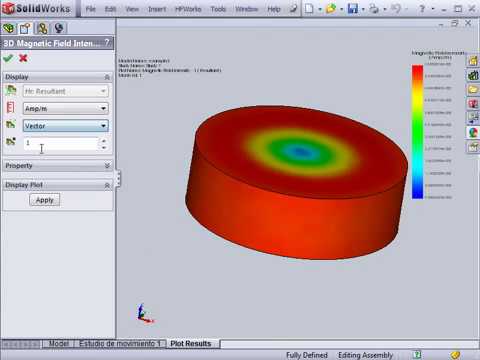Open the File menu
The height and width of the screenshot is (360, 480).
[91, 9]
